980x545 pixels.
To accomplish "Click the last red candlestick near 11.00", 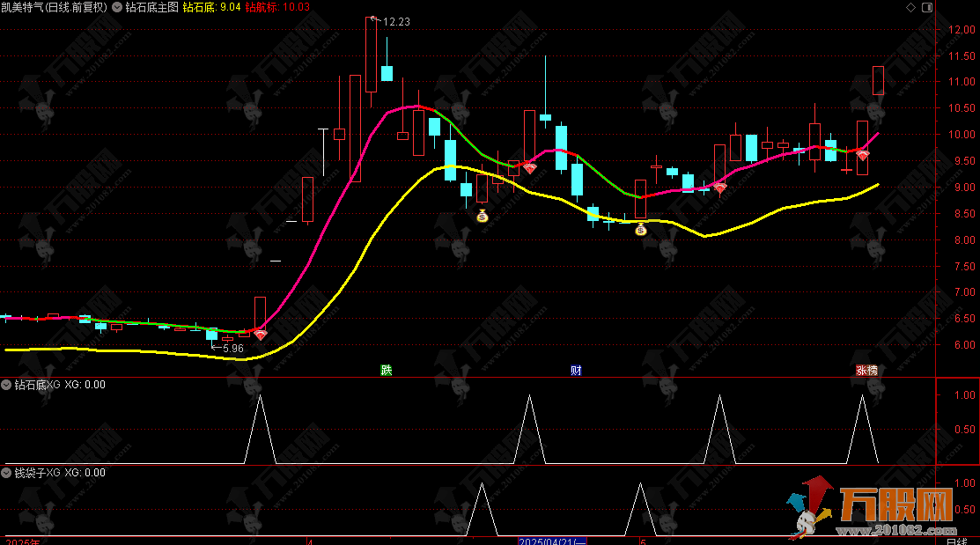I will tap(878, 80).
